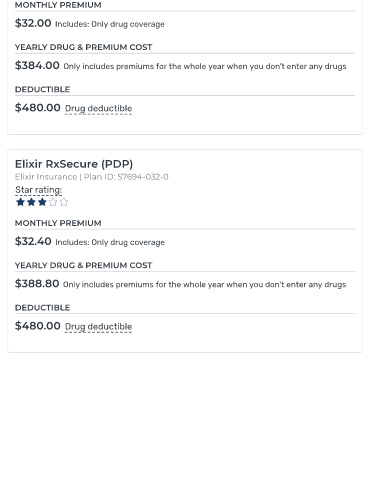Open Drug deductible tooltip in Elixir RxSecure card

(x=98, y=326)
